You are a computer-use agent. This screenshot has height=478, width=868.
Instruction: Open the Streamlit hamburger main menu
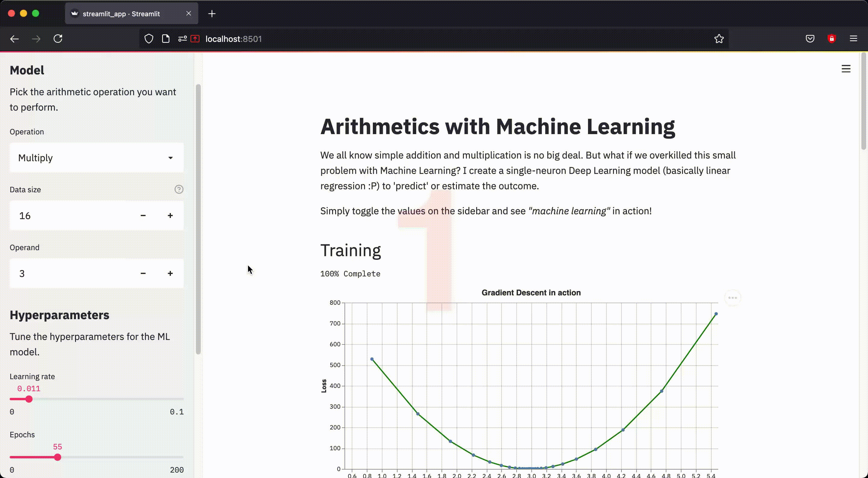846,69
